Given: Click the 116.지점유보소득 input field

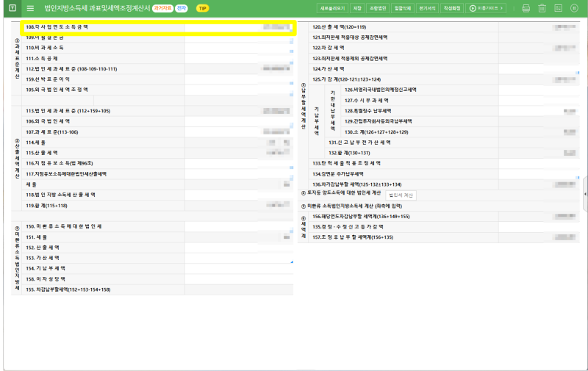Looking at the screenshot, I should coord(239,163).
